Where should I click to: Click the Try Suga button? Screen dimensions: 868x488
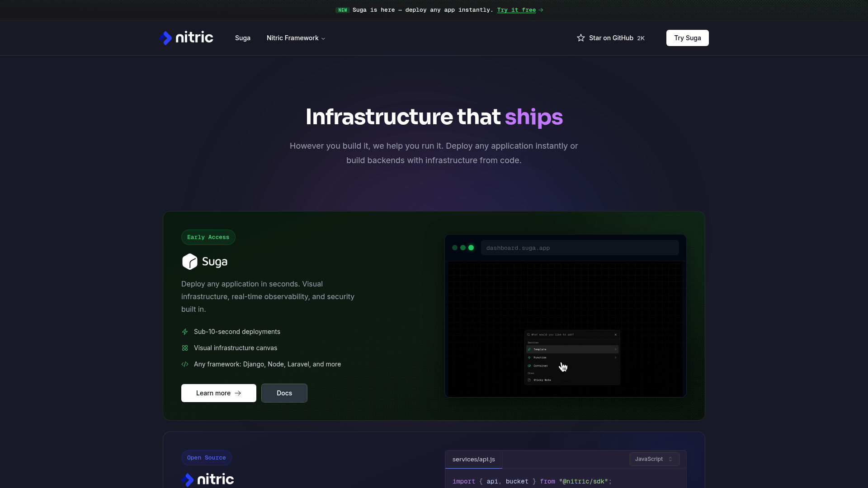coord(687,38)
